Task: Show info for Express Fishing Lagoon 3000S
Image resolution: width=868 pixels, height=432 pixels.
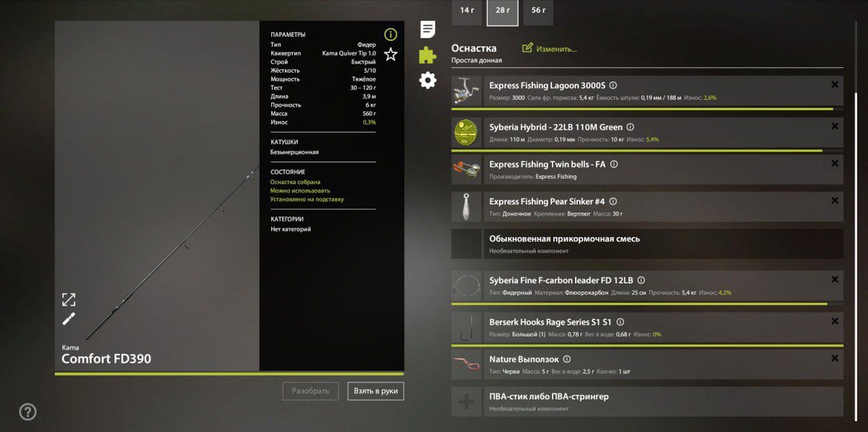Action: 613,85
